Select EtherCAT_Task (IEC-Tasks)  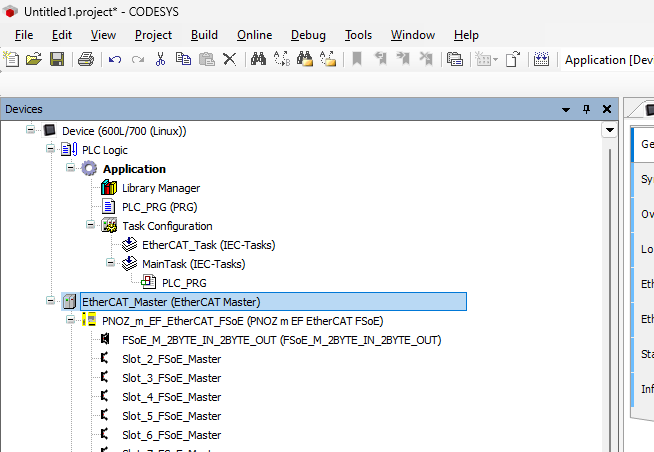[x=209, y=245]
